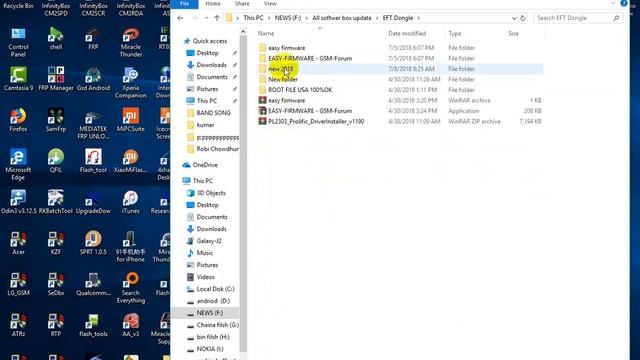
Task: Open Firefox desktop icon
Action: tap(18, 120)
